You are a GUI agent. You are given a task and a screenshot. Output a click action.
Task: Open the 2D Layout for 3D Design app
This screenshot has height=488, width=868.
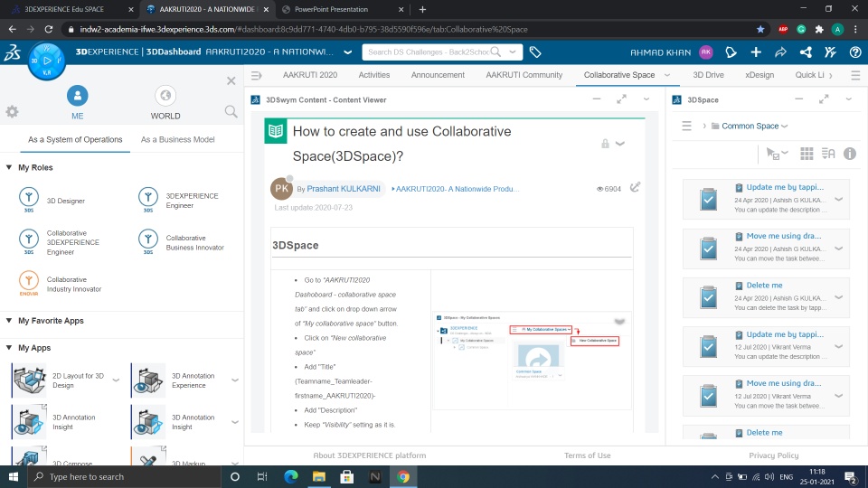click(x=29, y=380)
